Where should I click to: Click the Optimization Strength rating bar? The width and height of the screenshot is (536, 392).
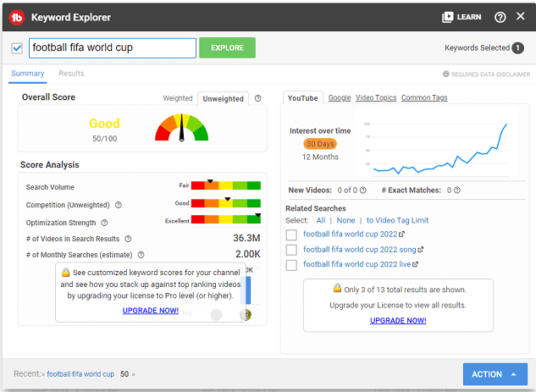(x=226, y=219)
